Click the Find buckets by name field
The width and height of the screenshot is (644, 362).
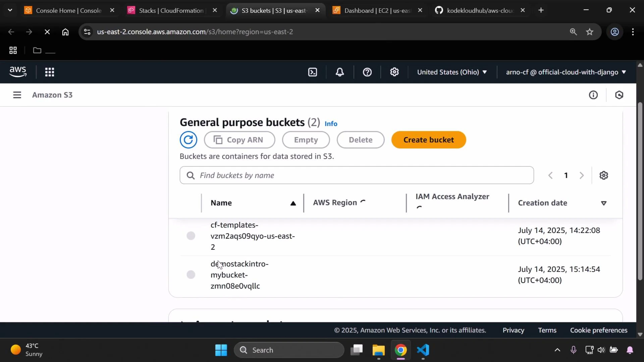coord(356,175)
